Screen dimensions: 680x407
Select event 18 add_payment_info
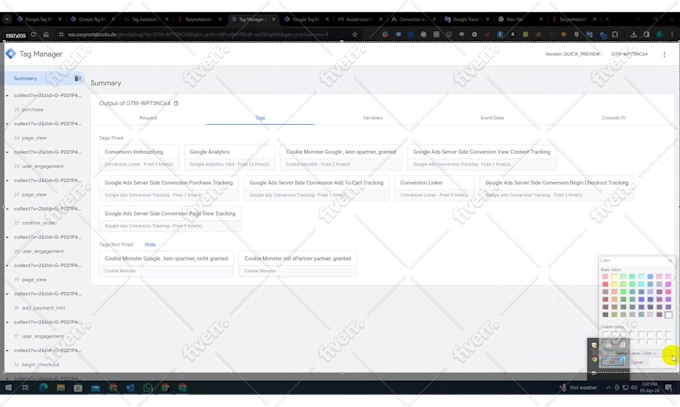[x=39, y=308]
